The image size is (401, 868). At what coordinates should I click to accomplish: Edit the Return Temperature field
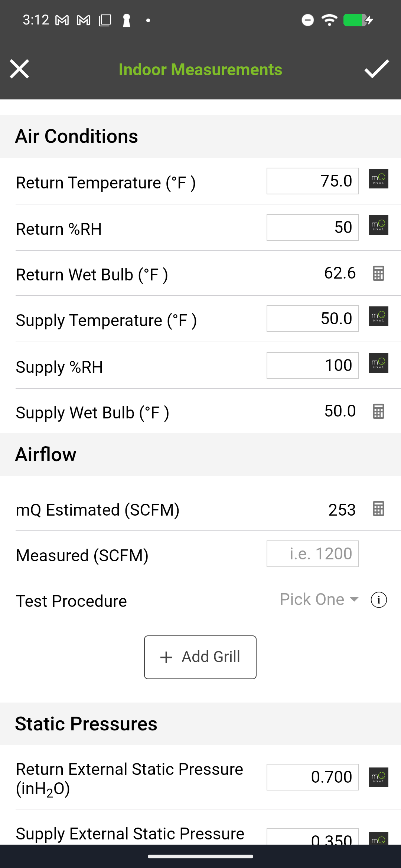[x=313, y=181]
